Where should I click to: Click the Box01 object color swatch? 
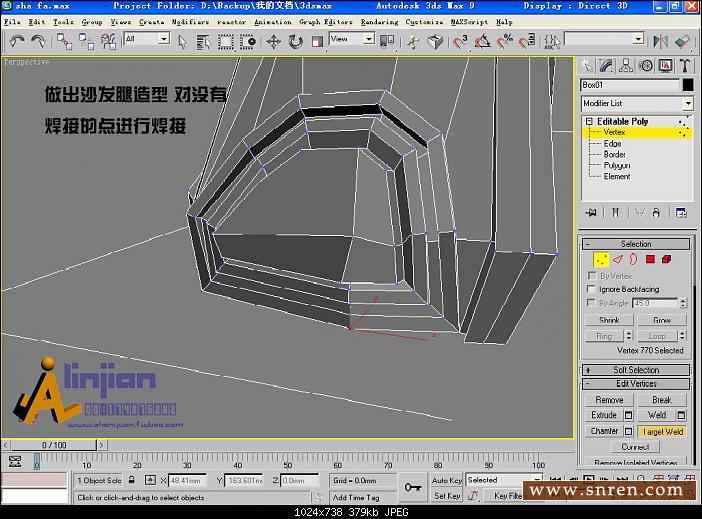pyautogui.click(x=687, y=85)
